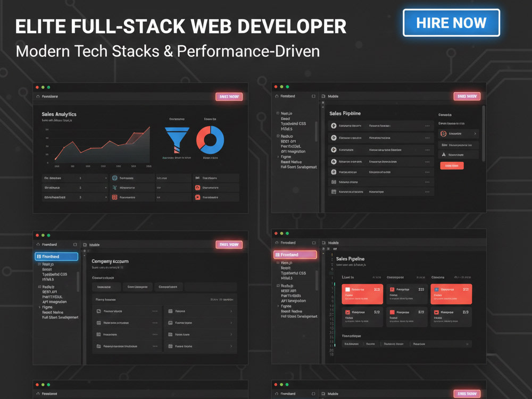This screenshot has width=532, height=399.
Task: Click the round icon on the first Sales Ripbline row
Action: [334, 126]
